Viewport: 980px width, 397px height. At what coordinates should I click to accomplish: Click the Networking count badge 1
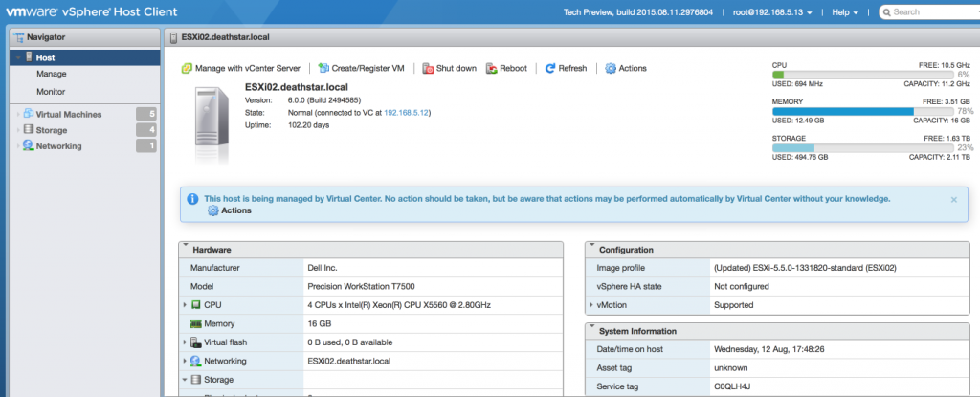[x=146, y=145]
